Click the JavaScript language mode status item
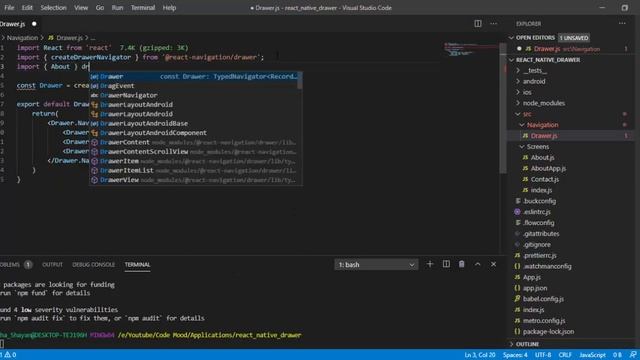The image size is (640, 360). (592, 355)
